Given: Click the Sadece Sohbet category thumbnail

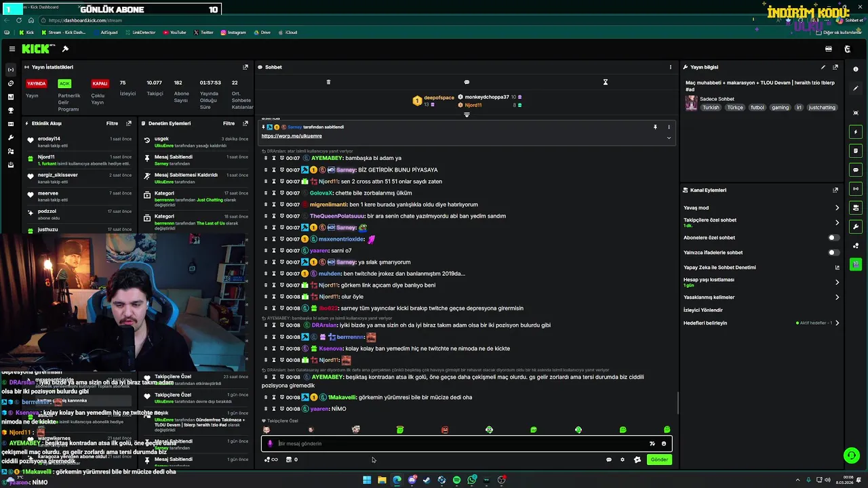Looking at the screenshot, I should 691,103.
